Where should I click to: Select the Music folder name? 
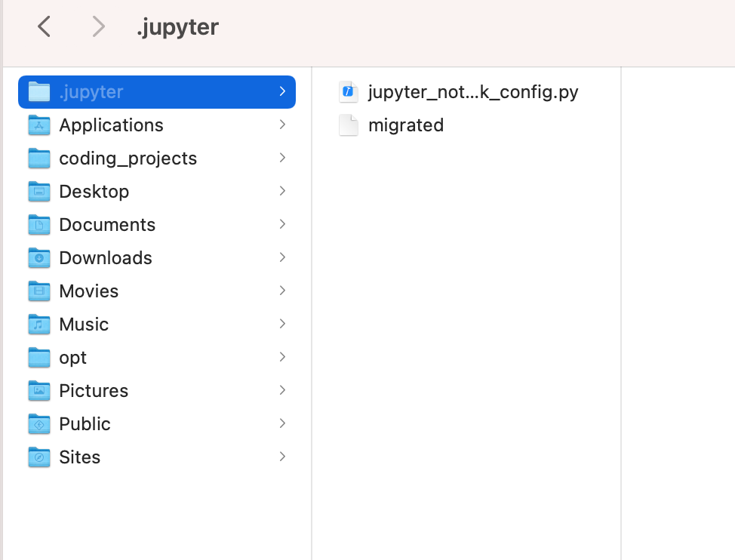click(84, 325)
